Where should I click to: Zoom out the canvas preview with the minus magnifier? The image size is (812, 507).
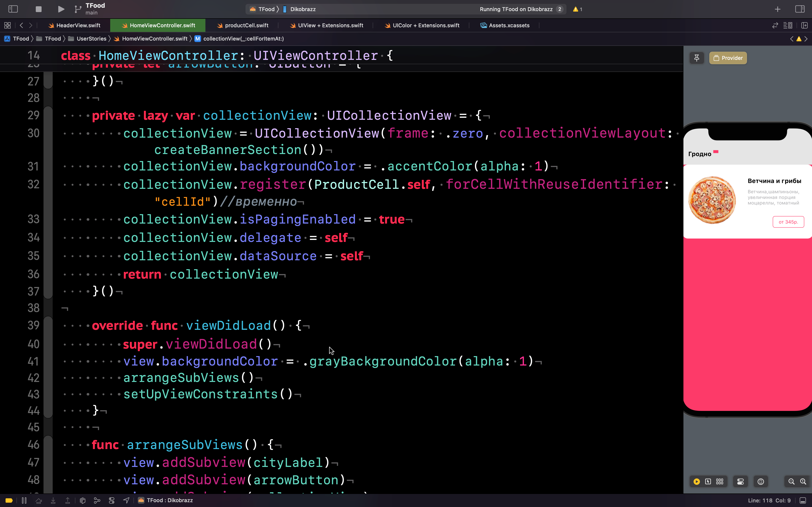[791, 481]
